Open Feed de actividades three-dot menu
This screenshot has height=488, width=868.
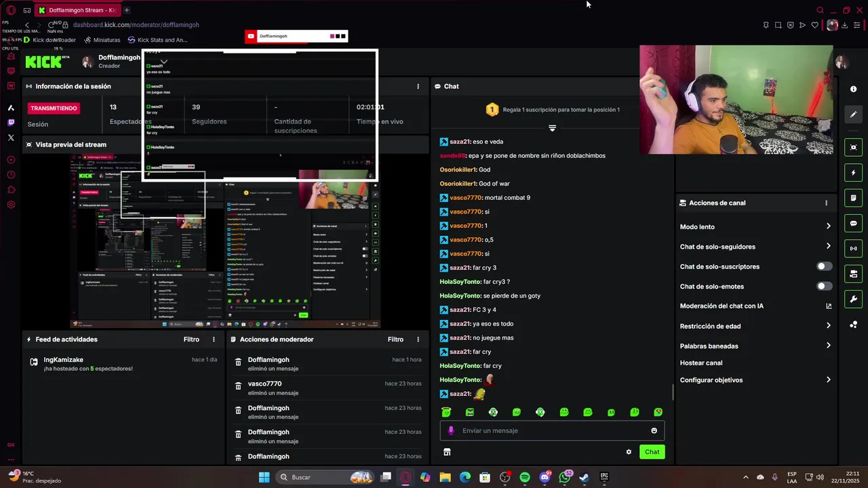[x=214, y=340]
